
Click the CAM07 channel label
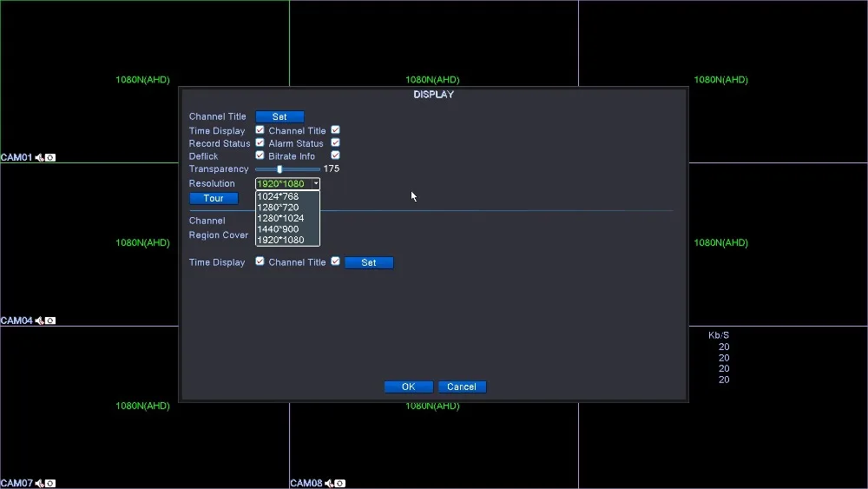16,484
